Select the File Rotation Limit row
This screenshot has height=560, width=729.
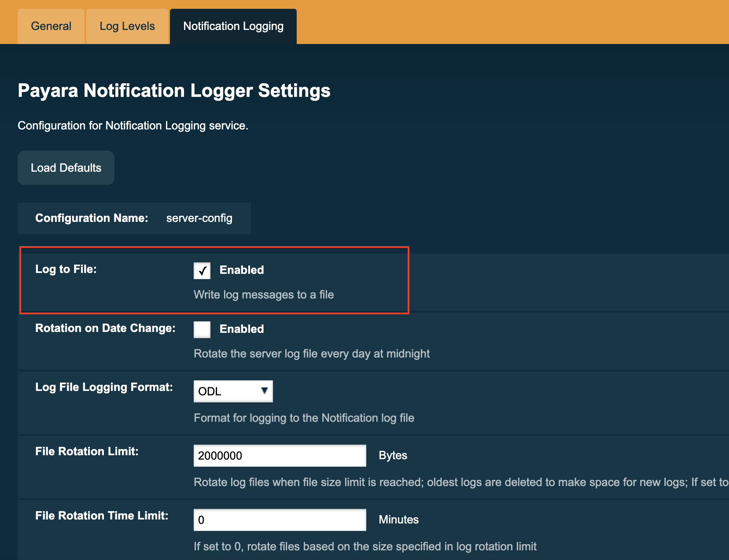tap(86, 451)
